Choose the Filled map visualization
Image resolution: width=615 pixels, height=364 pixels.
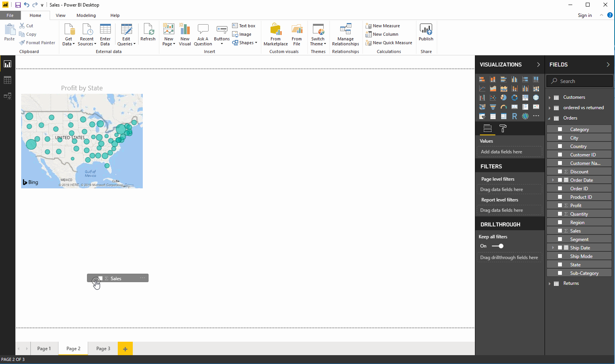[482, 107]
